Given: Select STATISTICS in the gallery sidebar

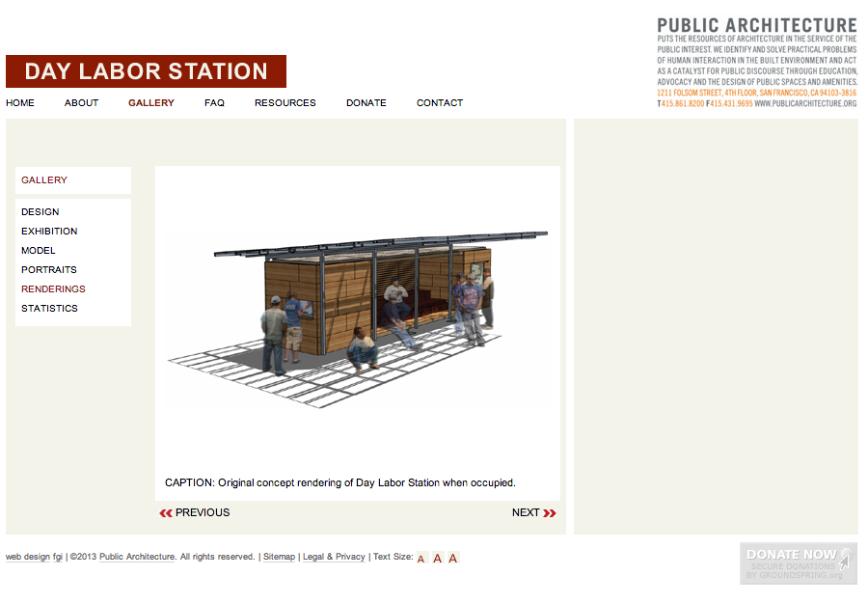Looking at the screenshot, I should click(49, 309).
